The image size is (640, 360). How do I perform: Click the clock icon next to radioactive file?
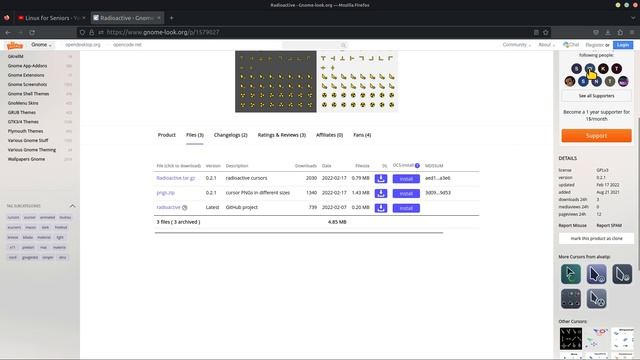pos(184,208)
